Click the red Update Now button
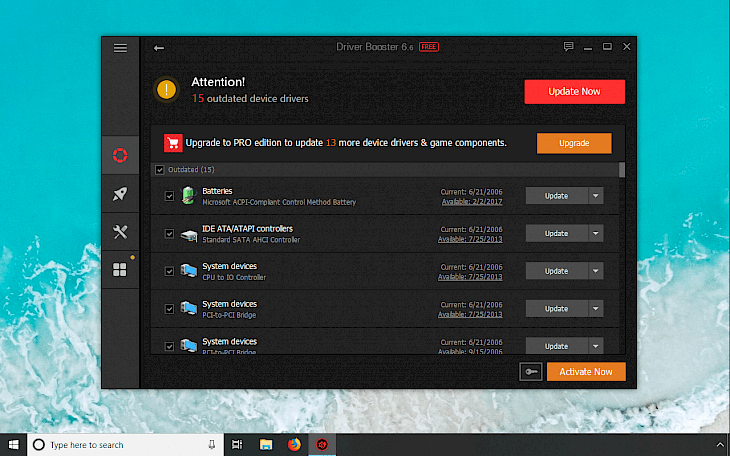 (575, 92)
